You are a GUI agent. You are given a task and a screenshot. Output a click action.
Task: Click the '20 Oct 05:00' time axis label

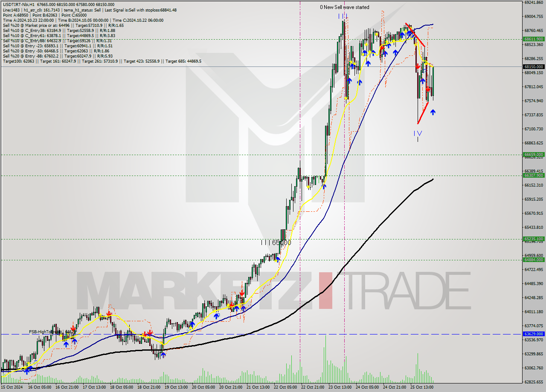click(203, 387)
